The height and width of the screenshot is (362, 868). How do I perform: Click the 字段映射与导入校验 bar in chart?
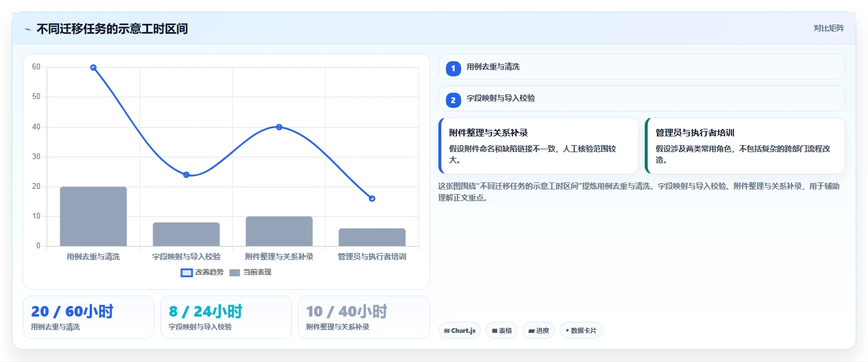[x=186, y=234]
